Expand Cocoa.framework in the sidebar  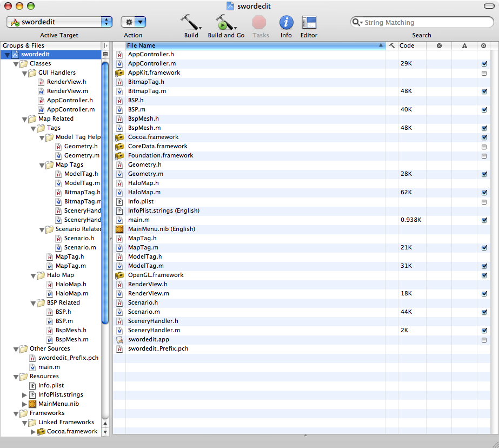point(33,432)
